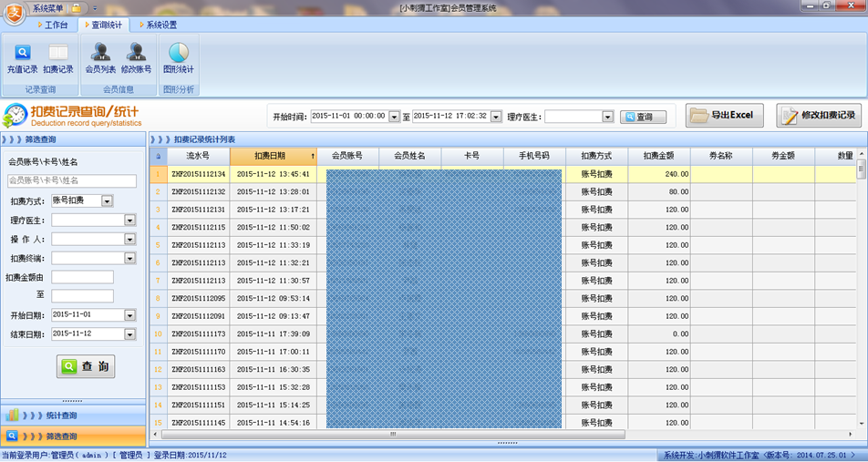868x462 pixels.
Task: Open the start time date dropdown
Action: tap(394, 117)
